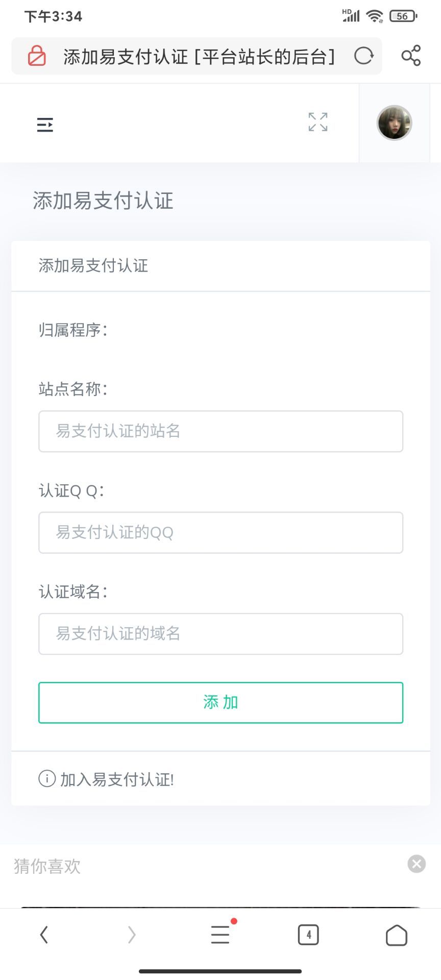Close the 猜你喜欢 recommendation panel
Screen dimensions: 441x980
[416, 864]
